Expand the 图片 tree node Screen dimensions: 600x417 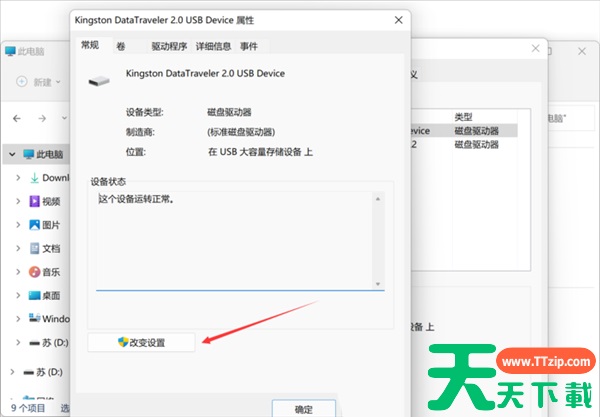tap(18, 225)
